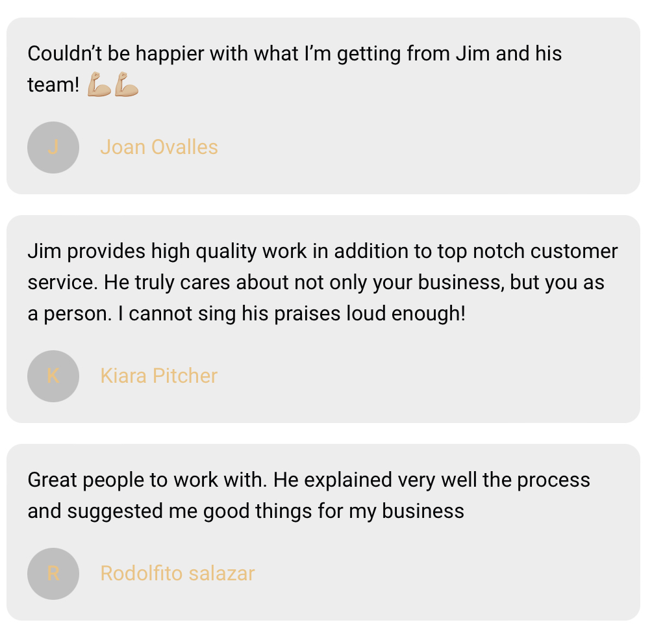Click the first flexed bicep emoji

tap(99, 84)
